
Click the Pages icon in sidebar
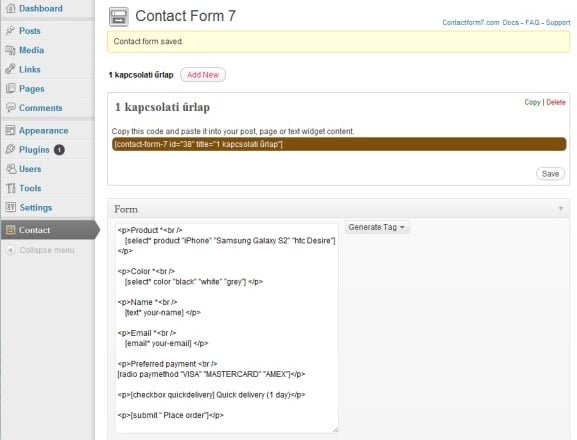click(10, 88)
